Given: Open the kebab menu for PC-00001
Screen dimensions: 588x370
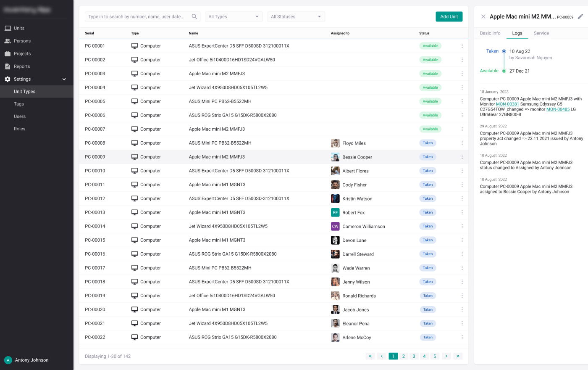Looking at the screenshot, I should coord(462,46).
